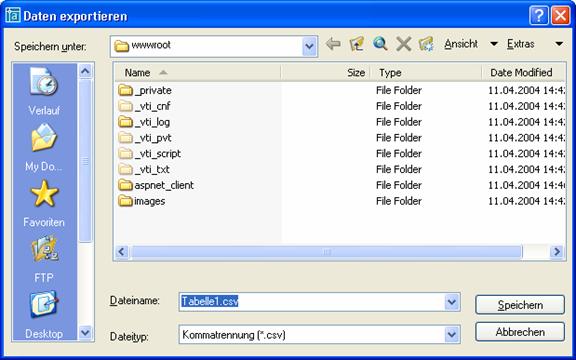Click the Help question mark button
The height and width of the screenshot is (360, 576).
pos(539,16)
